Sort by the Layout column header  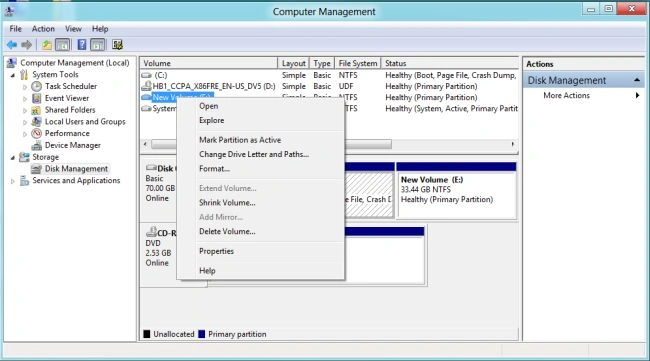coord(293,63)
